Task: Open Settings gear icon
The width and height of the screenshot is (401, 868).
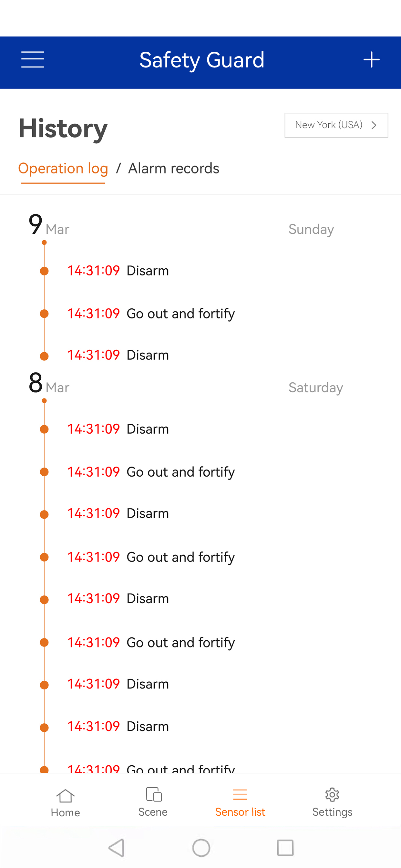Action: tap(332, 795)
